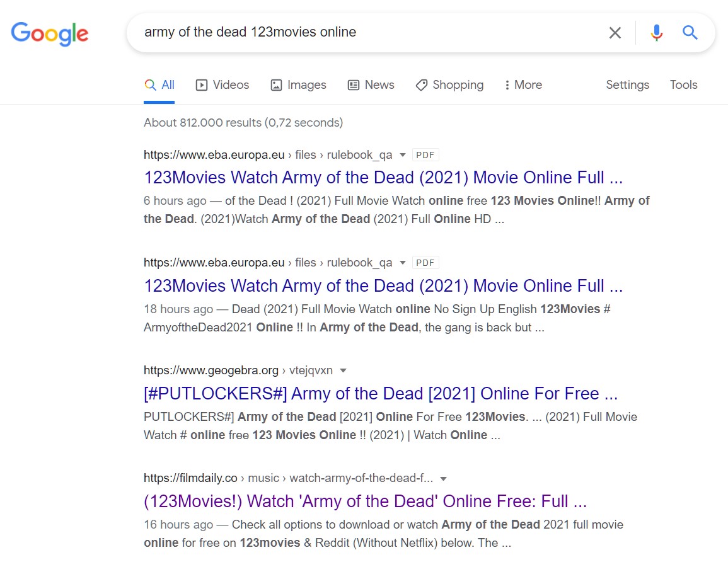This screenshot has width=728, height=562.
Task: Open search Tools
Action: [683, 85]
